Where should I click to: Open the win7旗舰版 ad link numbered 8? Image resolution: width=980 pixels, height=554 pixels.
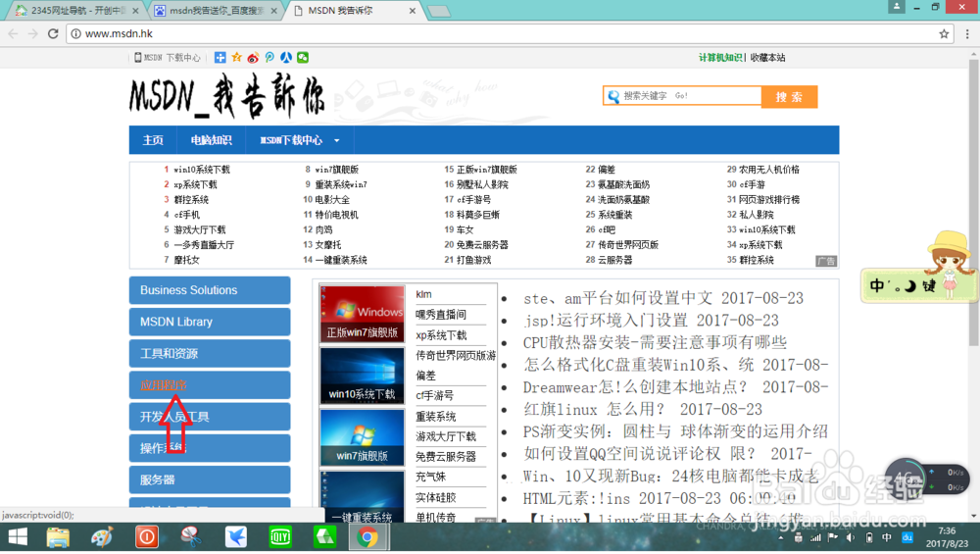click(x=336, y=170)
